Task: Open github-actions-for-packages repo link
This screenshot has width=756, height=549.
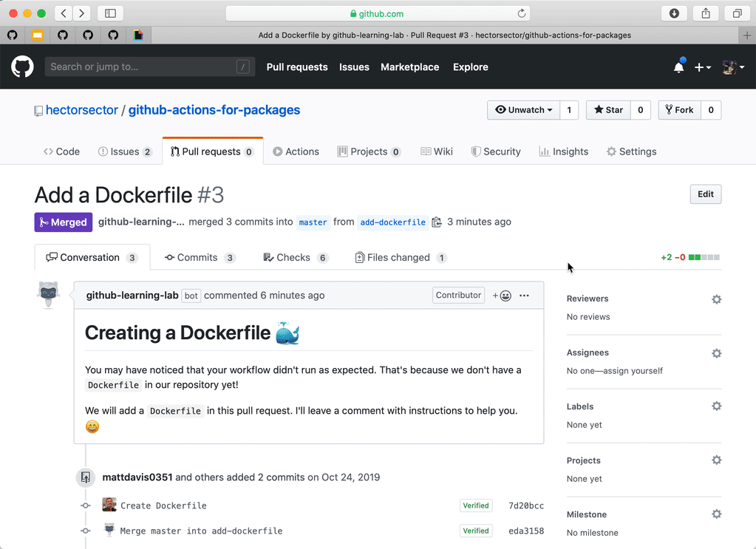Action: click(x=214, y=110)
